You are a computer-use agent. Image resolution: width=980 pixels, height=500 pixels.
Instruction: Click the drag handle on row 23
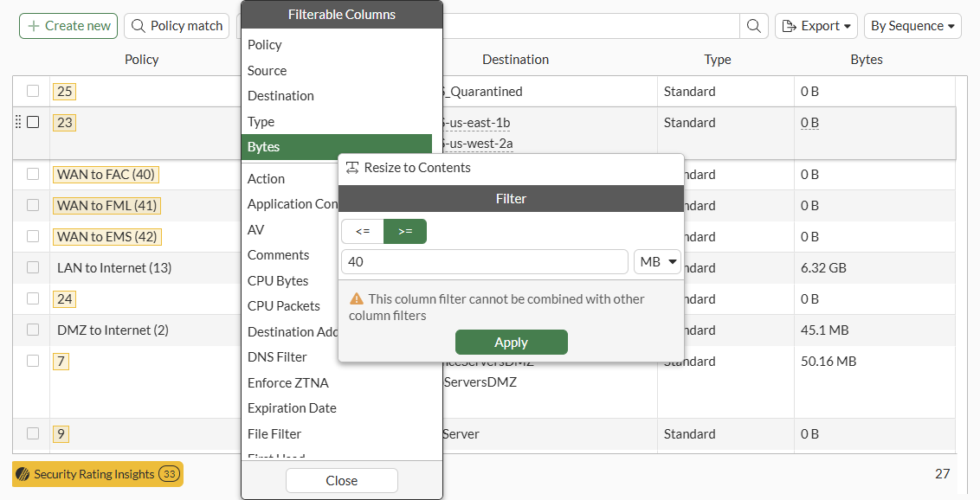pyautogui.click(x=19, y=123)
